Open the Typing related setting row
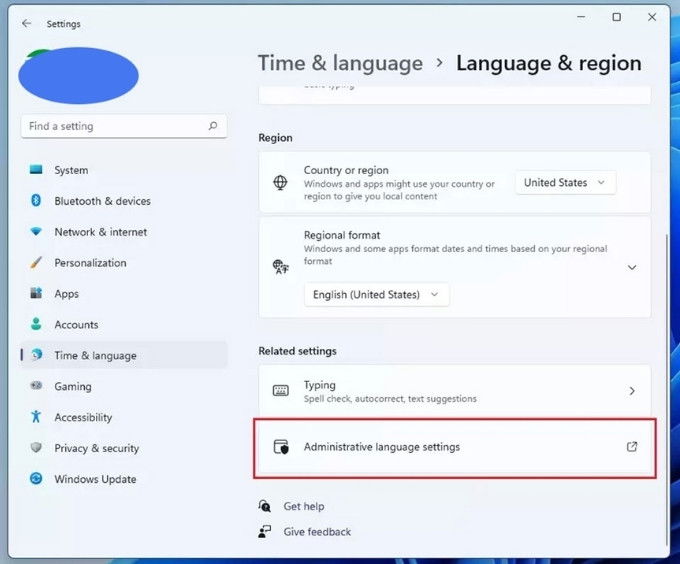 [x=454, y=391]
